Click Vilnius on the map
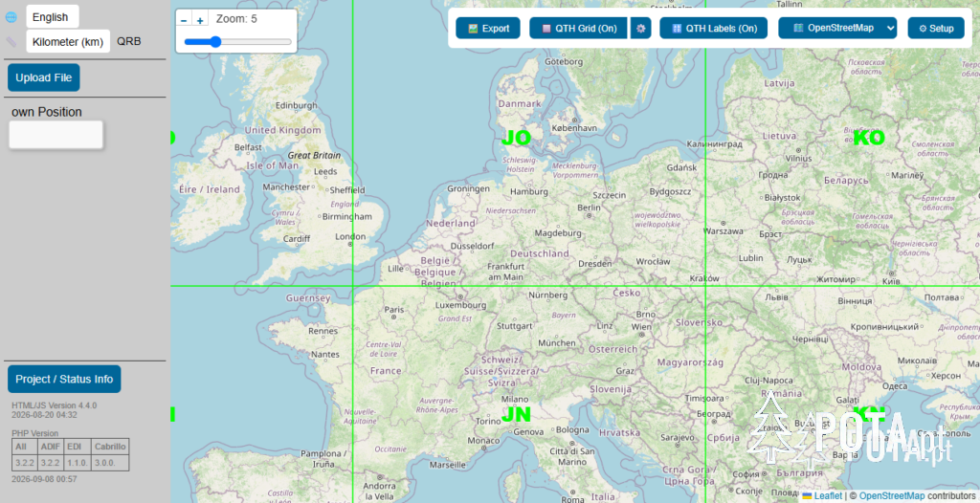Image resolution: width=980 pixels, height=503 pixels. point(799,158)
